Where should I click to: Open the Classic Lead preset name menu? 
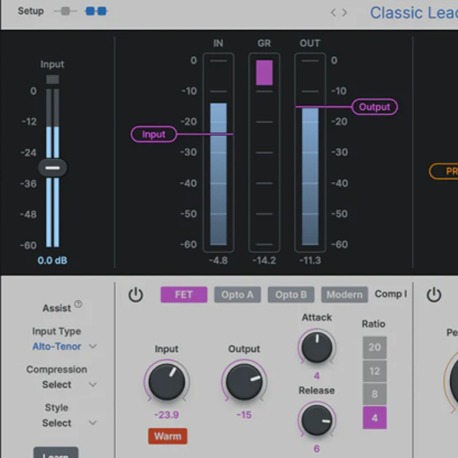click(x=414, y=13)
